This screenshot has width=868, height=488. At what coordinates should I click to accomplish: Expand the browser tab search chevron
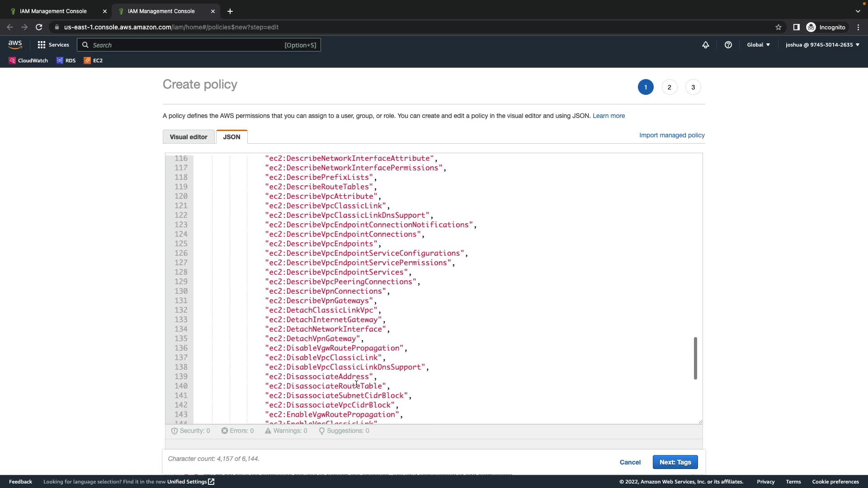click(x=858, y=11)
